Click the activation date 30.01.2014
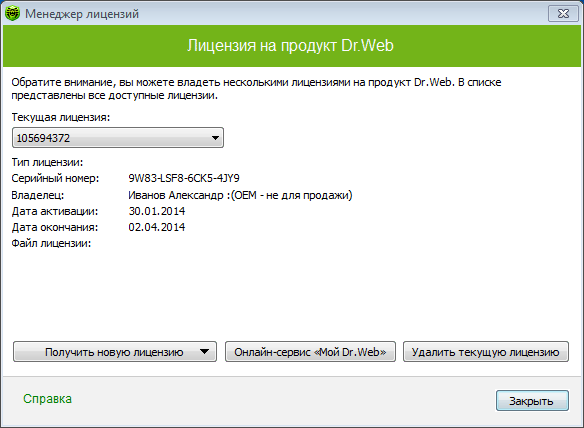584x428 pixels. tap(156, 211)
